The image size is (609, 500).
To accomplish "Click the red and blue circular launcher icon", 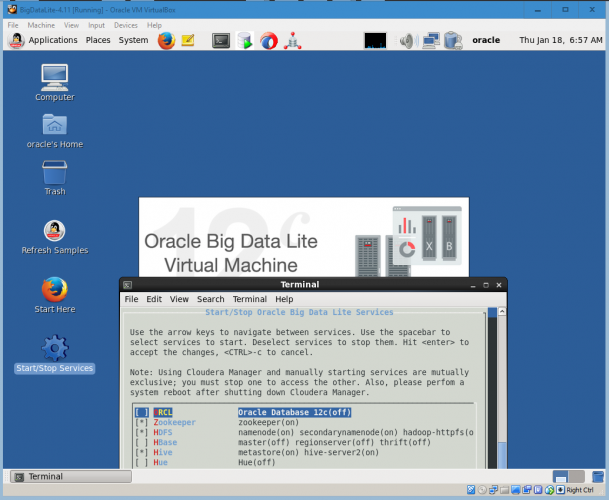I will click(x=269, y=41).
